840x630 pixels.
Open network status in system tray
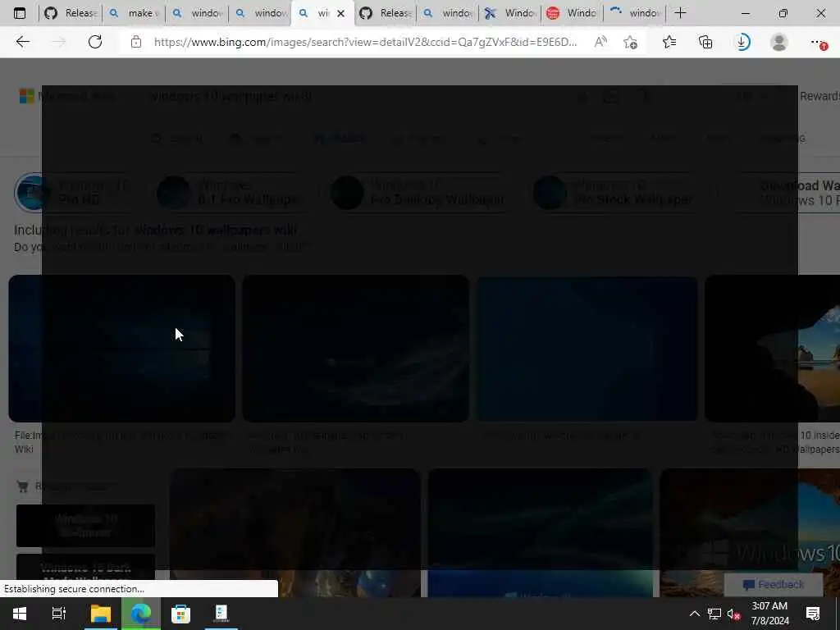pyautogui.click(x=714, y=614)
